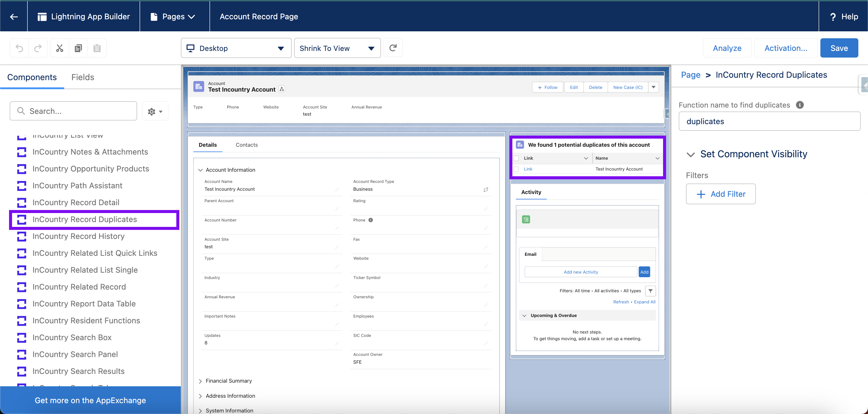Redo the last change

[x=38, y=48]
